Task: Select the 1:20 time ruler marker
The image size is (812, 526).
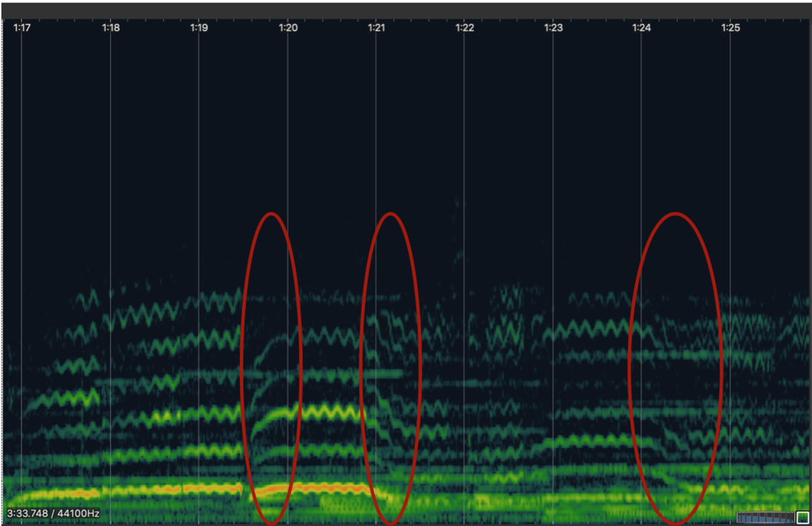Action: point(288,28)
